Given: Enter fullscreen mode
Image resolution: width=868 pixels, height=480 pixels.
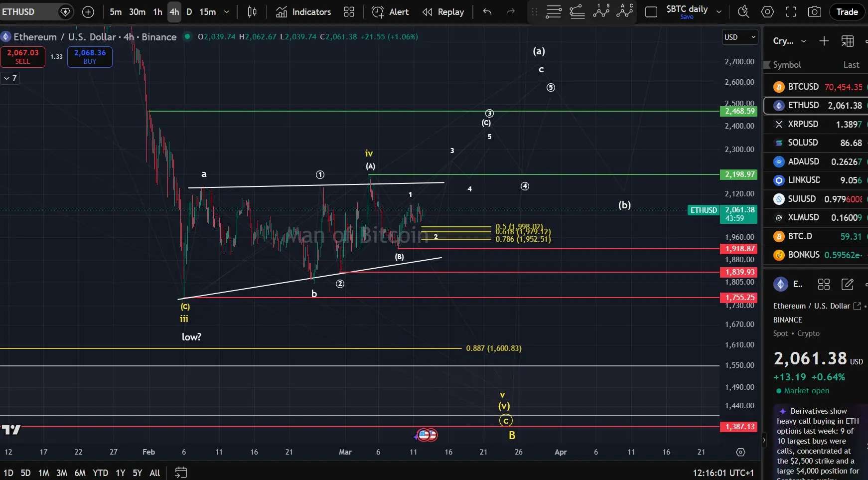Looking at the screenshot, I should (x=791, y=12).
